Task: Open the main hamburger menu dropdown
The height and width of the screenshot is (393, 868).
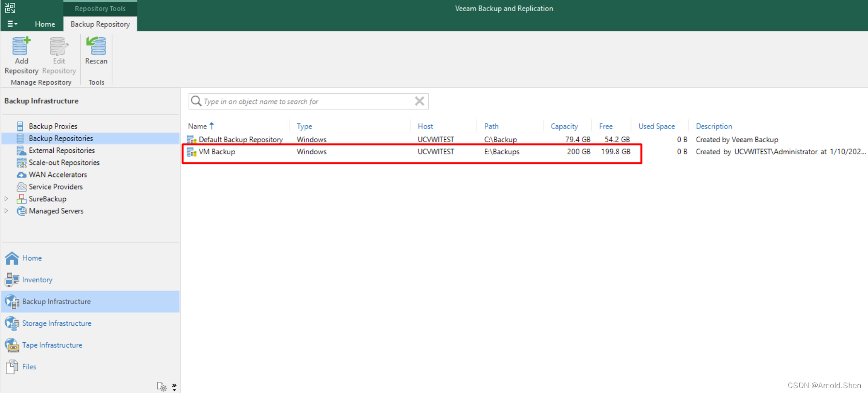Action: pyautogui.click(x=12, y=24)
